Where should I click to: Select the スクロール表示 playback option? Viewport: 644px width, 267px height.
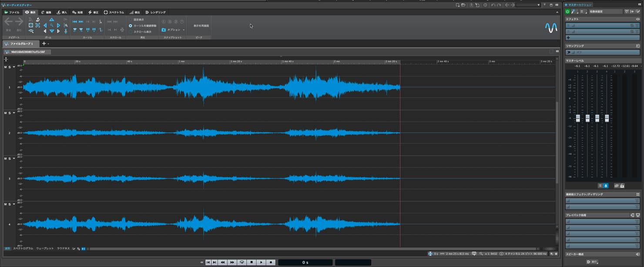pyautogui.click(x=140, y=32)
